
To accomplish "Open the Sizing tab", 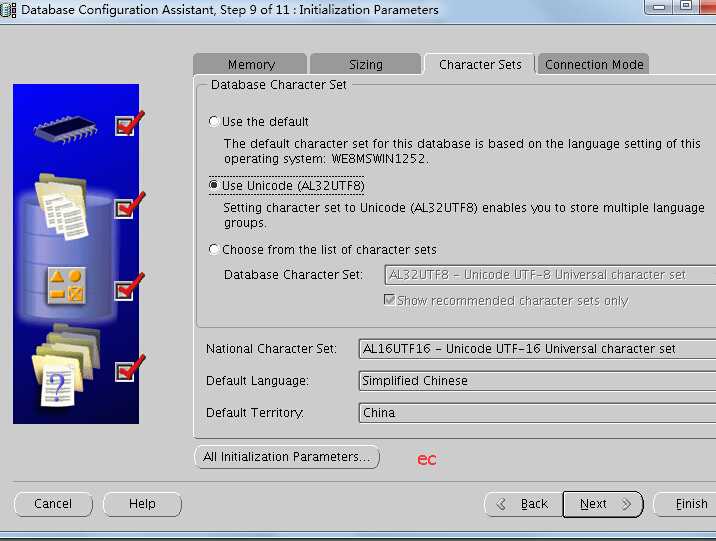I will (x=365, y=64).
